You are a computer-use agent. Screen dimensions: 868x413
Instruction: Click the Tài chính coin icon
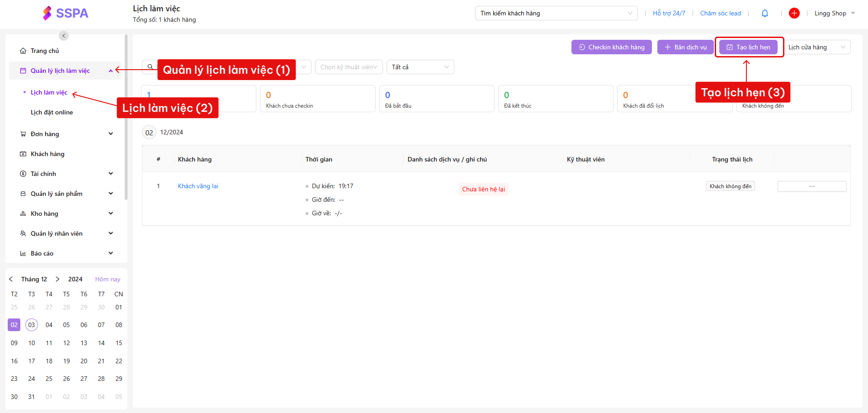(x=23, y=174)
